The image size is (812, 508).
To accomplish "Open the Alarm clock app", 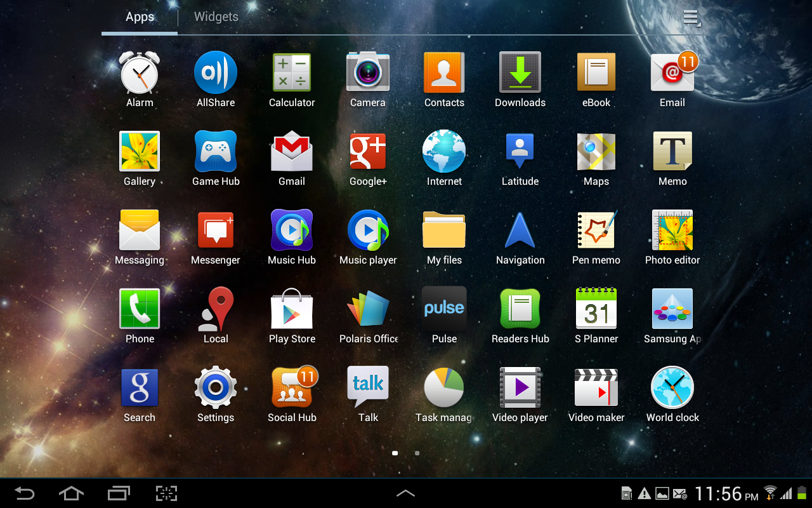I will (140, 79).
